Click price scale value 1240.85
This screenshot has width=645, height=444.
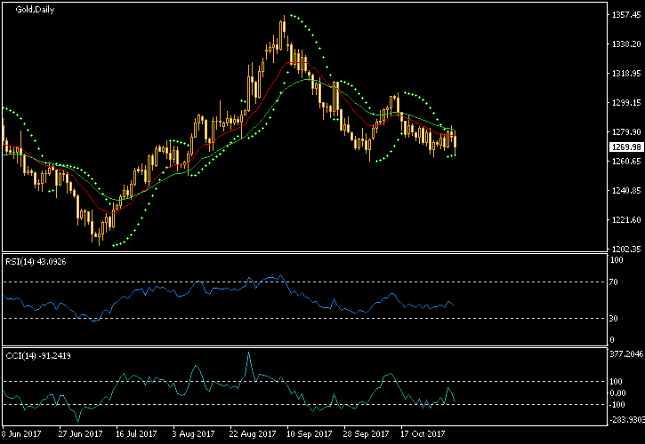click(x=626, y=191)
